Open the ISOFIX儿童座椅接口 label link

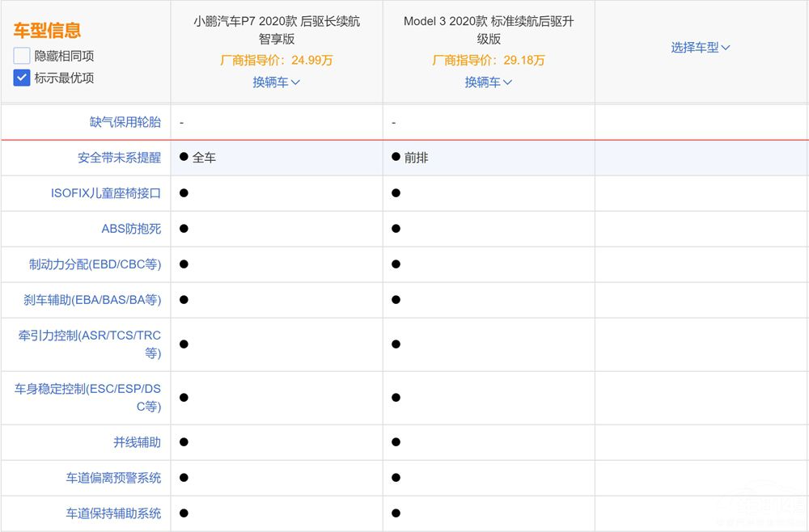[106, 193]
